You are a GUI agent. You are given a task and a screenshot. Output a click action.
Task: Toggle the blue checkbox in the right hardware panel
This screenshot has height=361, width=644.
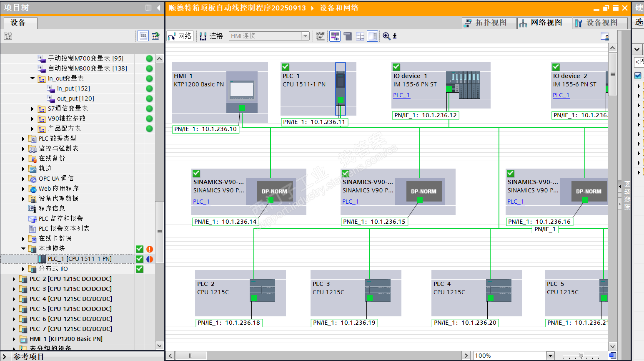coord(638,76)
